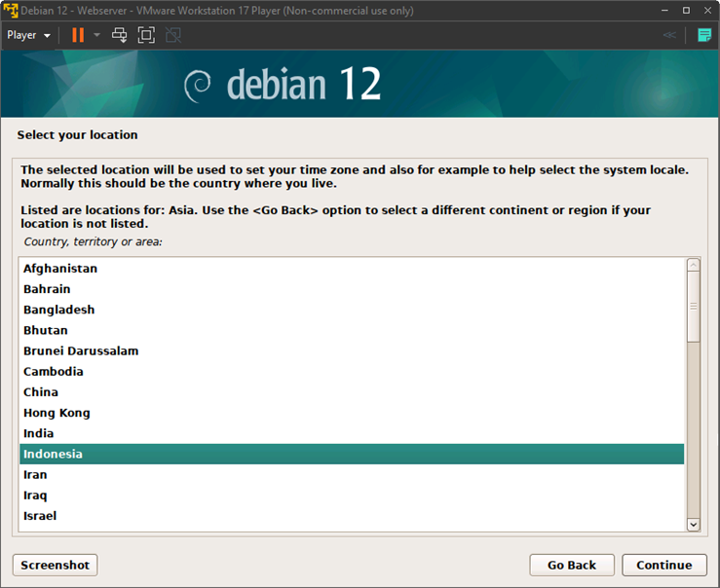This screenshot has width=720, height=588.
Task: Click the Go Back button
Action: tap(572, 565)
